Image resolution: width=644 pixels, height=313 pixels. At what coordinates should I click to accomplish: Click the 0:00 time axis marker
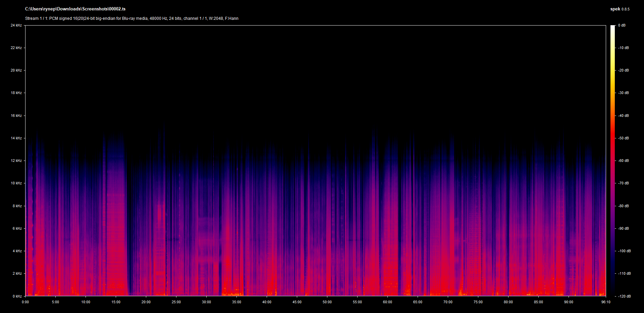(x=25, y=302)
